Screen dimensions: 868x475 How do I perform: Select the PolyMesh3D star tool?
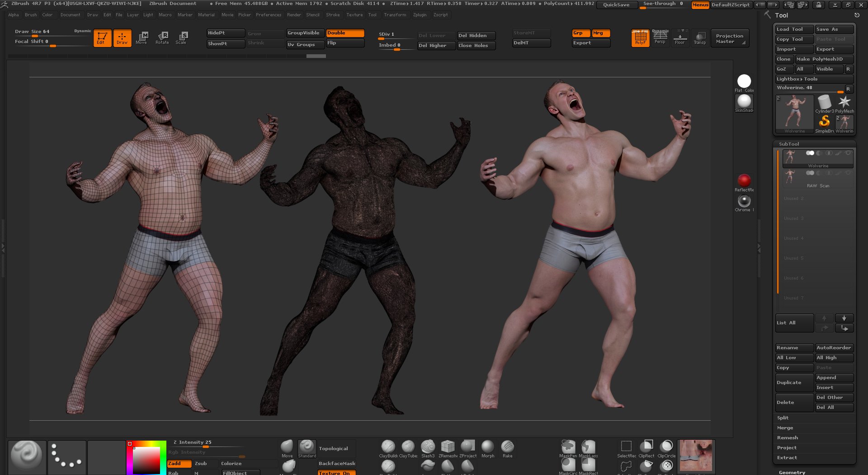844,104
